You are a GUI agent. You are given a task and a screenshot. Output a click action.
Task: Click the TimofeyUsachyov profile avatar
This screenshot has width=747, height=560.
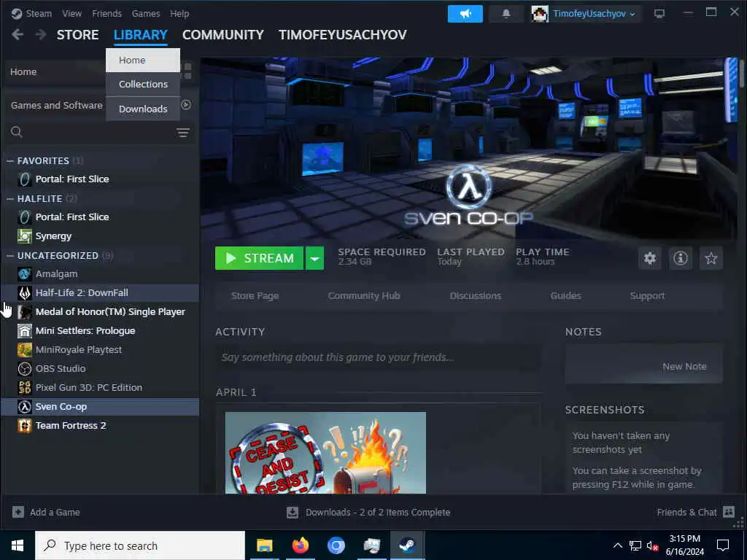pos(539,14)
